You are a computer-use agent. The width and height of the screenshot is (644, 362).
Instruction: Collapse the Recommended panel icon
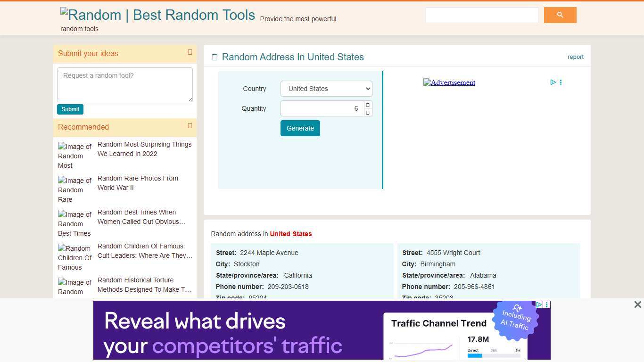(x=190, y=125)
